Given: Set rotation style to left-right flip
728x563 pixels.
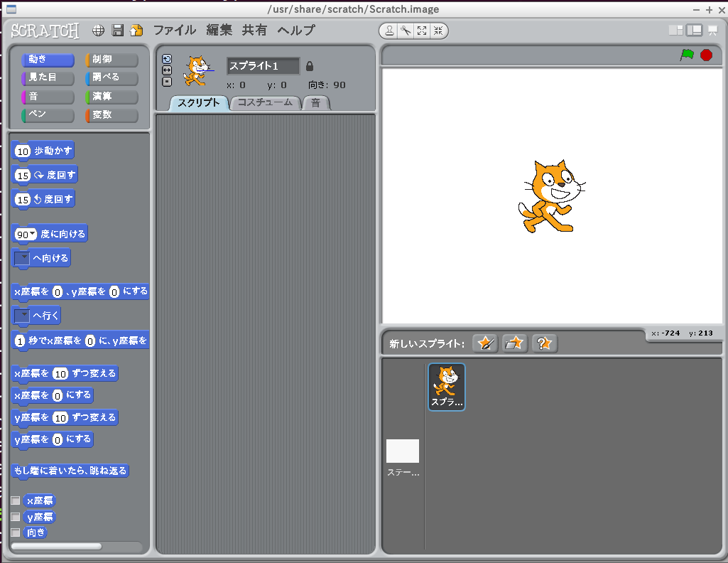Looking at the screenshot, I should 167,70.
